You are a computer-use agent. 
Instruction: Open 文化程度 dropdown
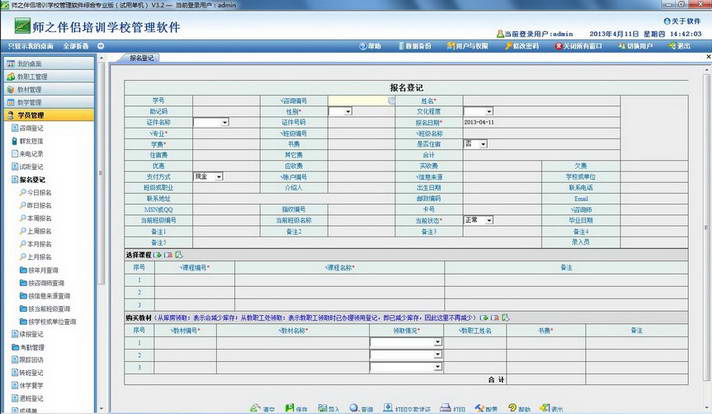479,111
